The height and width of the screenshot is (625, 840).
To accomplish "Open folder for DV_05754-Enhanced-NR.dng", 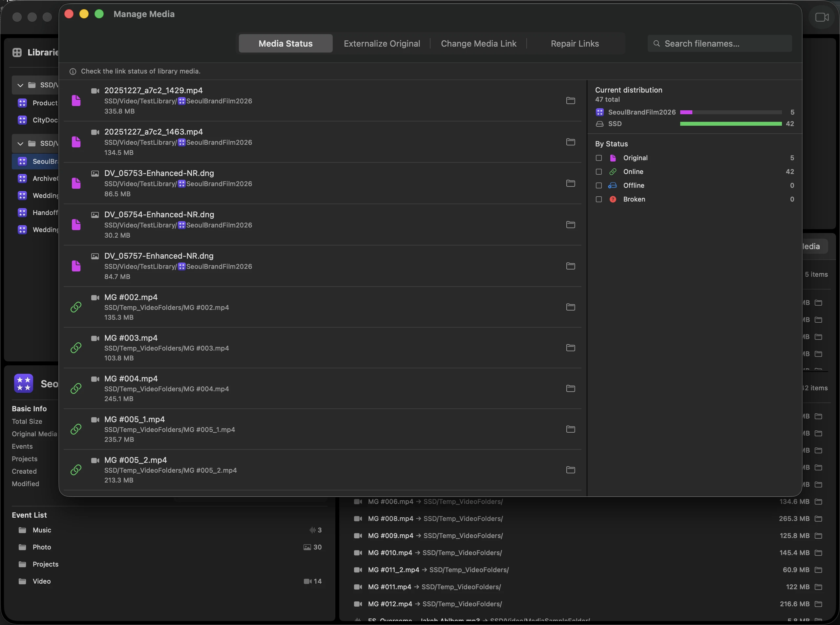I will [x=570, y=225].
